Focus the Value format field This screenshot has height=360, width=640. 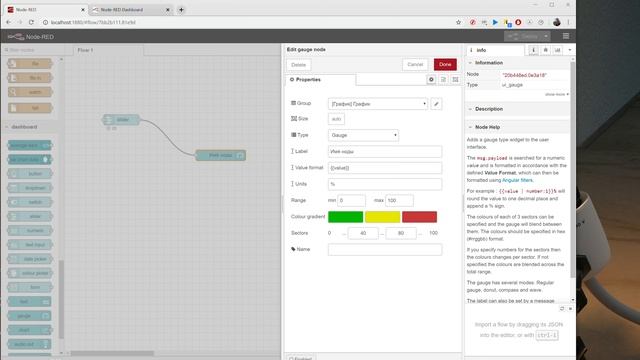pos(385,168)
